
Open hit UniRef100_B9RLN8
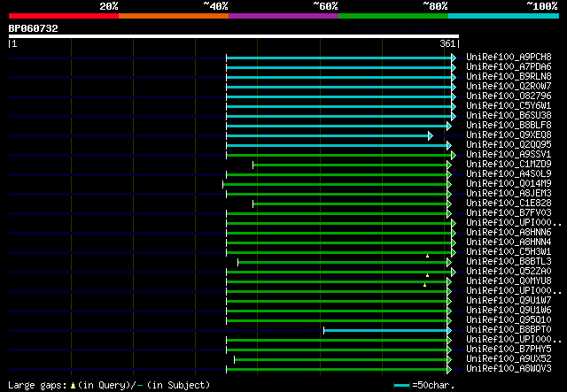509,76
